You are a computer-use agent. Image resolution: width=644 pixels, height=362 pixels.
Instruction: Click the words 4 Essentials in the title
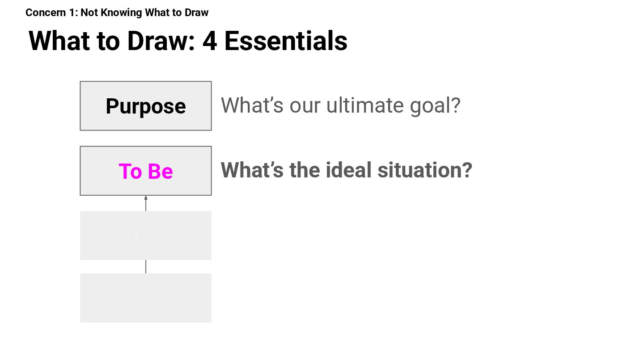275,41
